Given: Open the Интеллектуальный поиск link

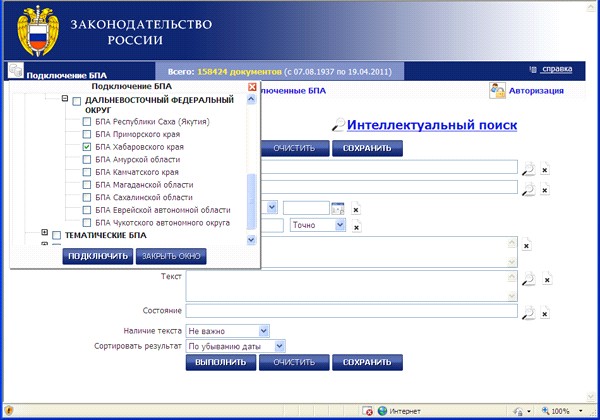Looking at the screenshot, I should 432,125.
